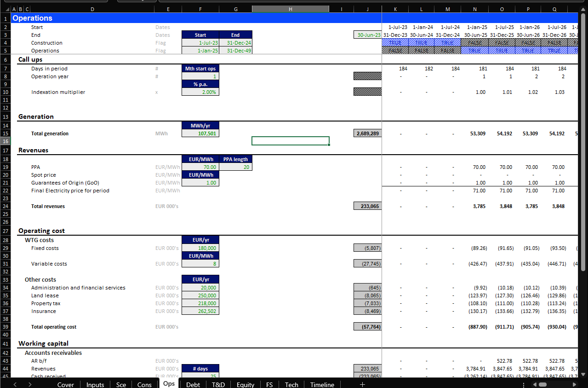Screen dimensions: 588x388
Task: Click the Land lease 250,000 input cell
Action: 200,295
